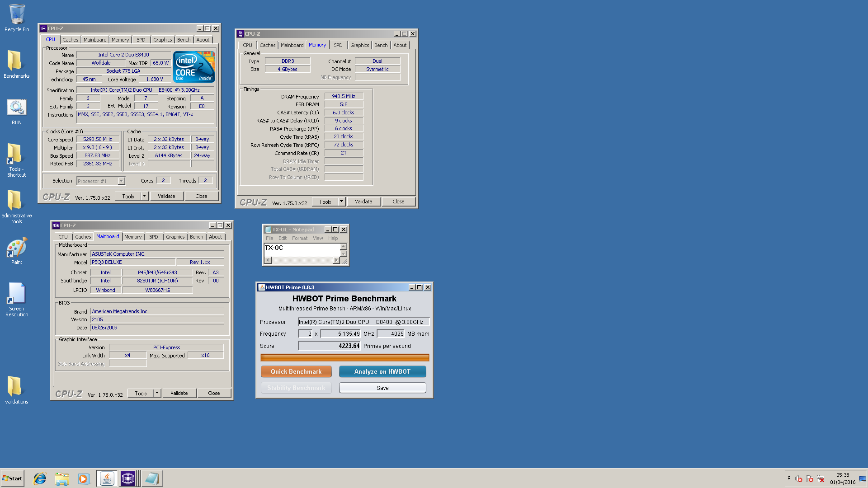This screenshot has height=488, width=868.
Task: Switch to the Java app on taskbar
Action: point(107,479)
